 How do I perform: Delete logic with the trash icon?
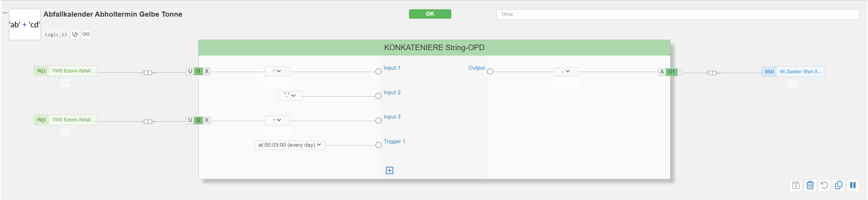[810, 185]
